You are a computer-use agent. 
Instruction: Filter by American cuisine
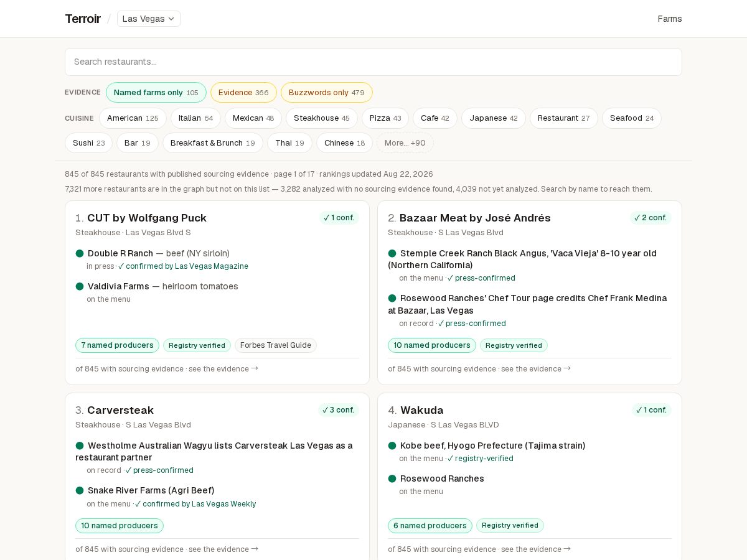tap(133, 118)
